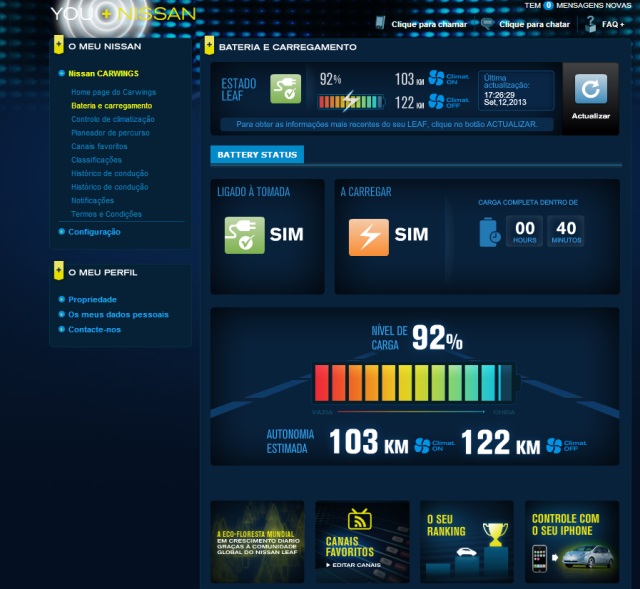Expand the Nissan CARWINGS section bullet
This screenshot has height=589, width=640.
[62, 73]
